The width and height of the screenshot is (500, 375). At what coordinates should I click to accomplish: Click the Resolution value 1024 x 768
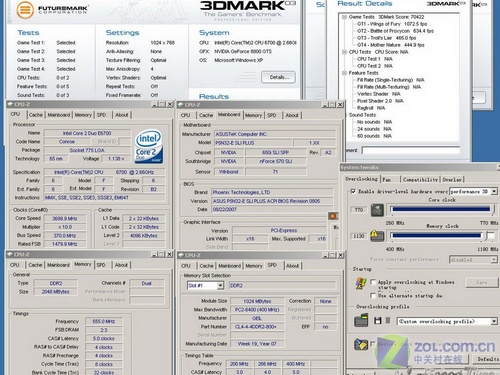[x=162, y=43]
